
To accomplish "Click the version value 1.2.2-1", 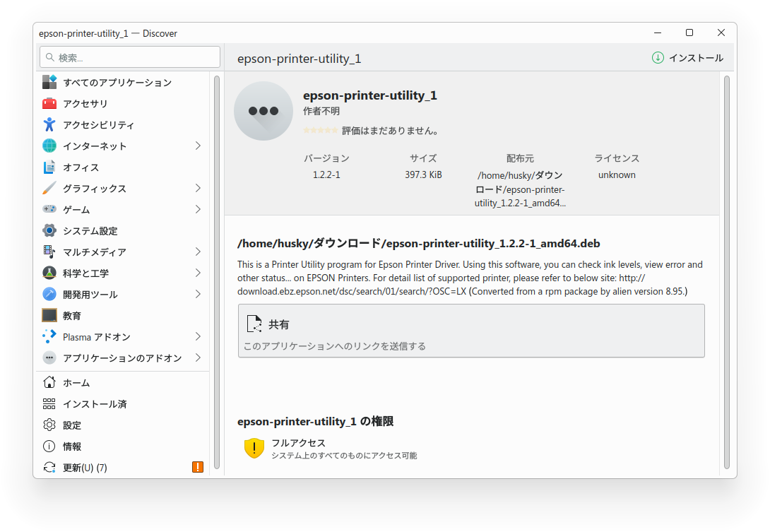I will [x=326, y=175].
